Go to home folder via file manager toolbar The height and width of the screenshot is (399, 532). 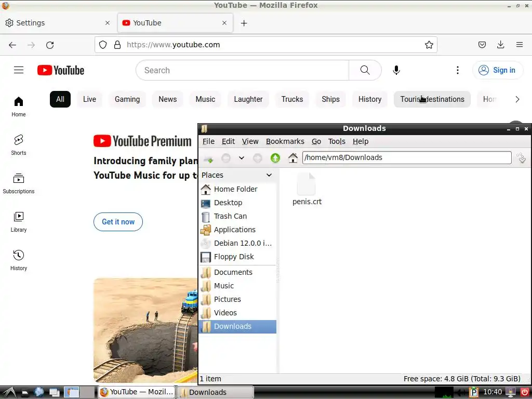(293, 158)
